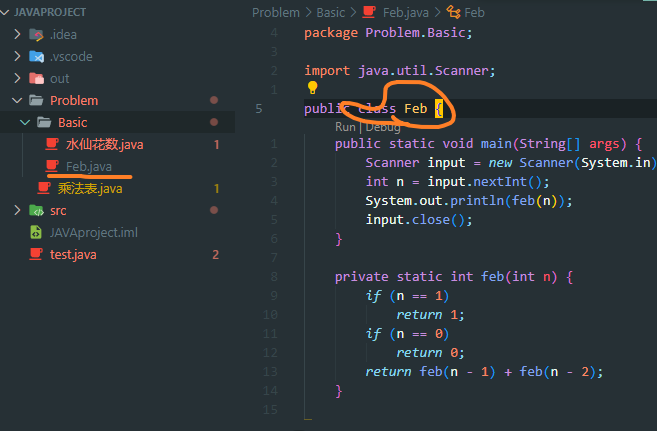This screenshot has height=431, width=657.
Task: Select Problem in the breadcrumb path
Action: coord(276,13)
